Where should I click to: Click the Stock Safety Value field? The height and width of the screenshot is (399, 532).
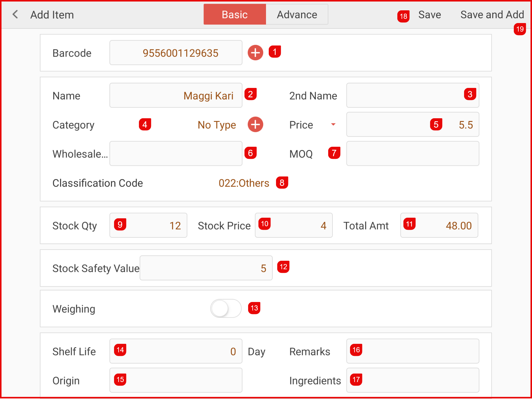pos(206,268)
